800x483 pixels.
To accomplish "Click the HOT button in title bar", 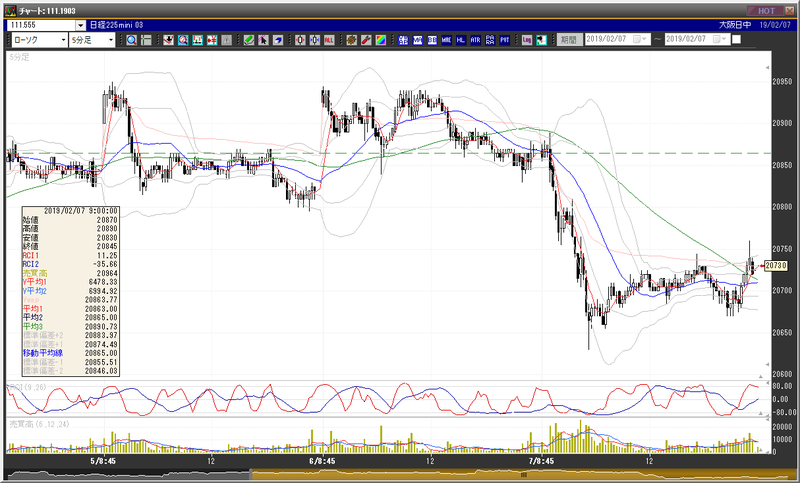I will [x=764, y=11].
